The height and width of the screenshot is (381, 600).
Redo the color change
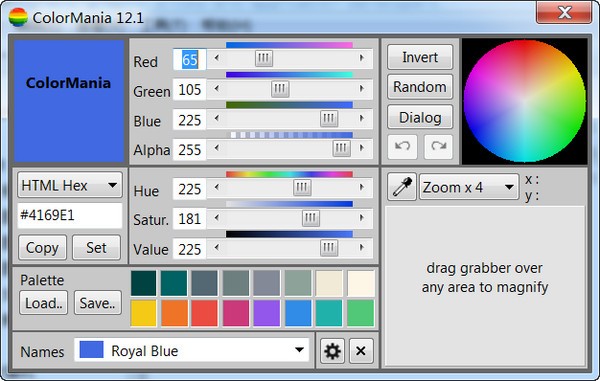439,147
